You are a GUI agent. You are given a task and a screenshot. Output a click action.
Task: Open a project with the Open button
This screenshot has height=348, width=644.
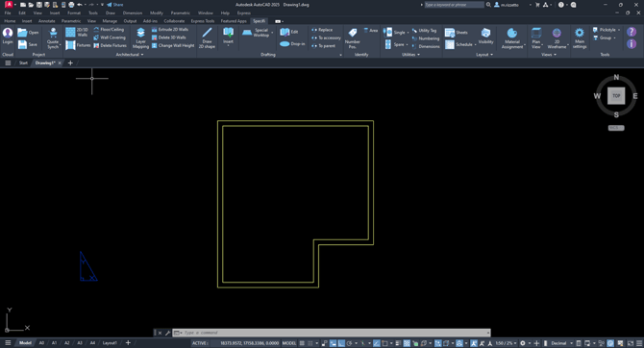28,33
